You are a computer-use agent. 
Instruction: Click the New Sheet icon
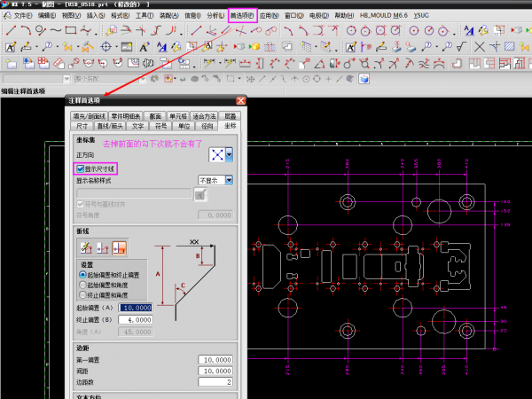click(12, 64)
